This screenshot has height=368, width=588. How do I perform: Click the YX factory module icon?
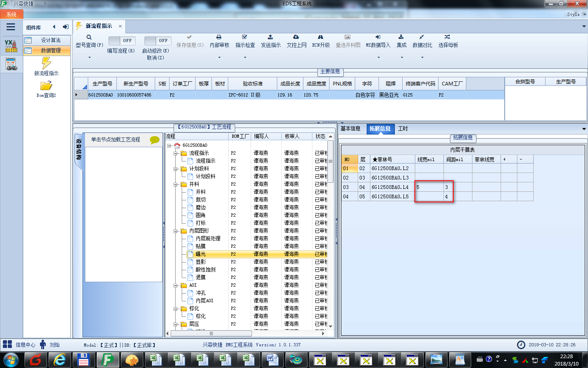coord(11,45)
